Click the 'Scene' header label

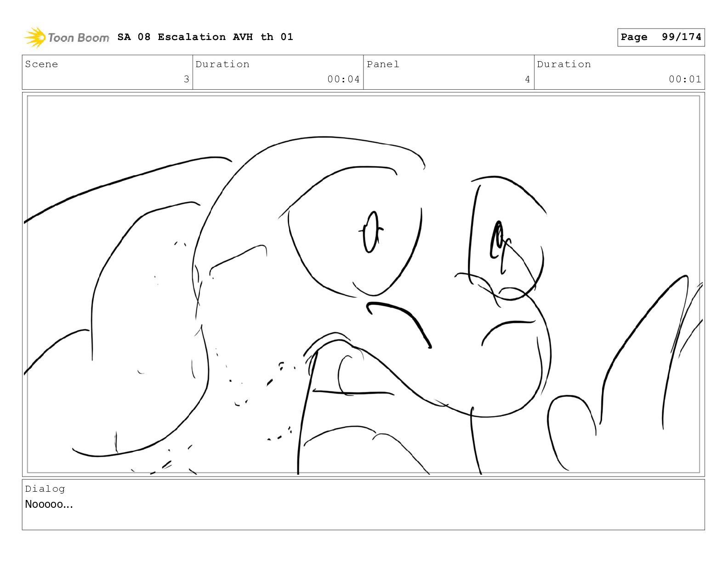(x=41, y=64)
